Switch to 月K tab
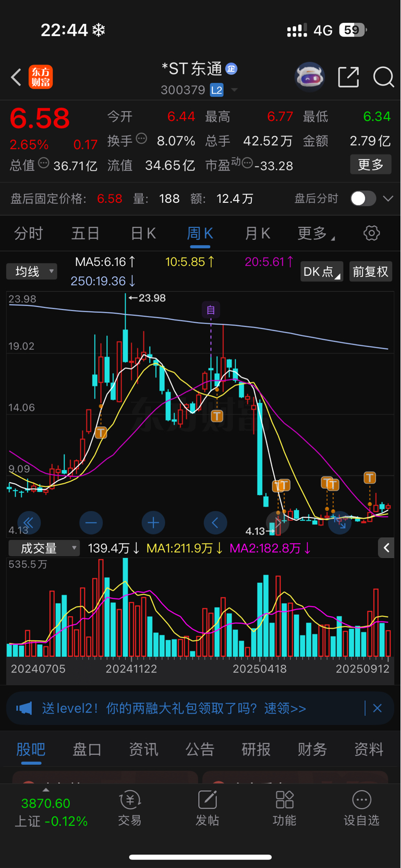This screenshot has height=868, width=401. click(258, 234)
